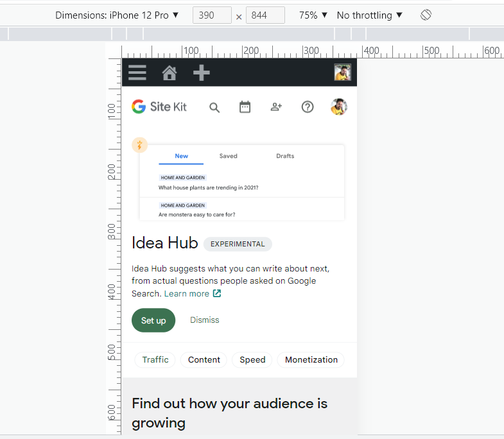Switch to the New ideas tab
504x439 pixels.
click(181, 156)
